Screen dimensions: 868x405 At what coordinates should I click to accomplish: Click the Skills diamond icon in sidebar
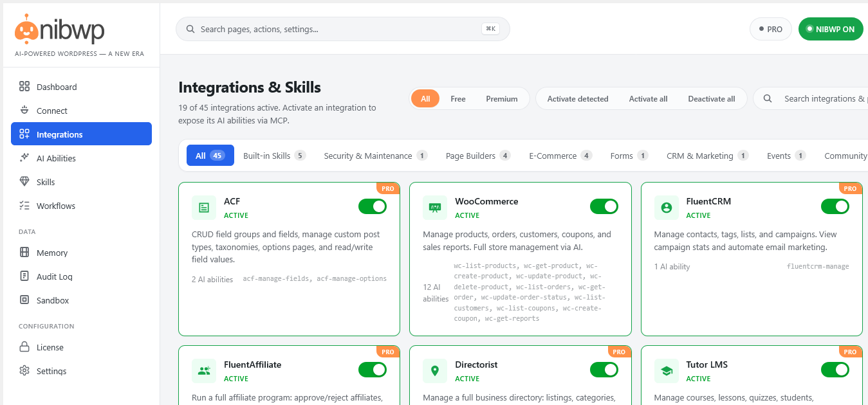pyautogui.click(x=24, y=181)
